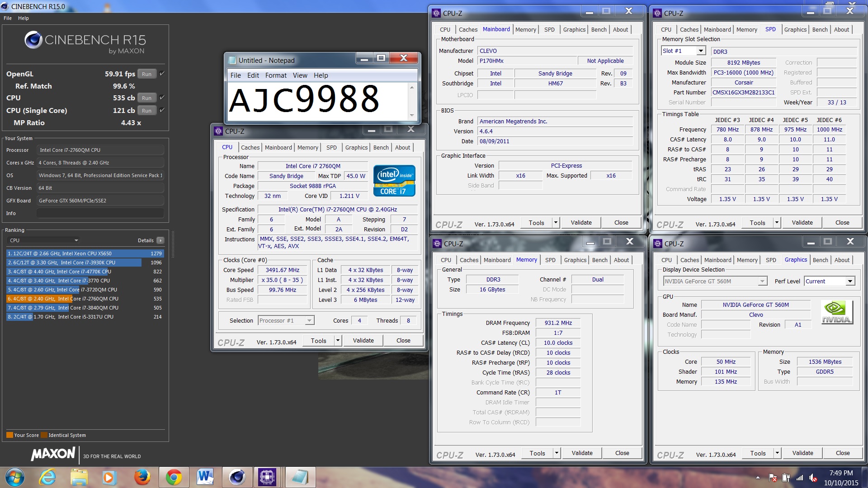Click Validate in the CPU window

(x=363, y=340)
